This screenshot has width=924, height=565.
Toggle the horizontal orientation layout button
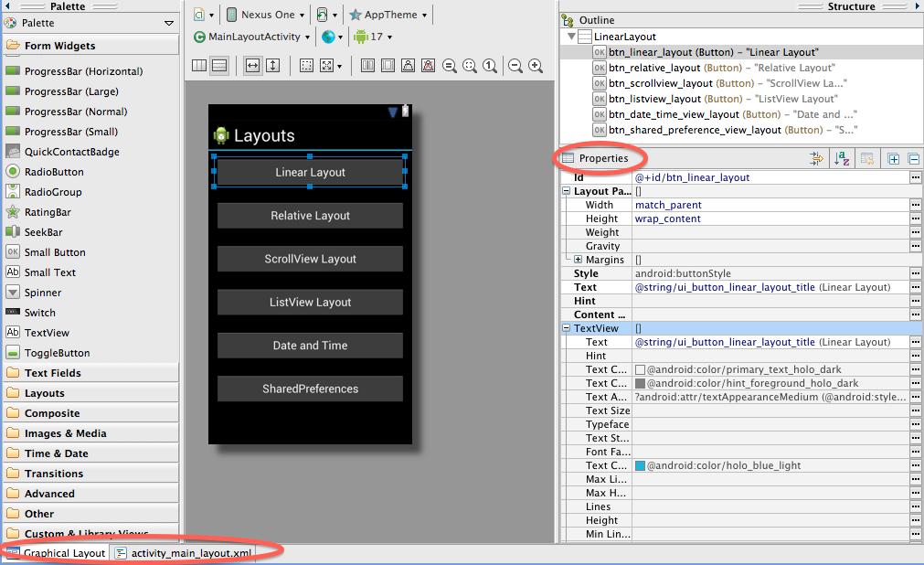[199, 66]
